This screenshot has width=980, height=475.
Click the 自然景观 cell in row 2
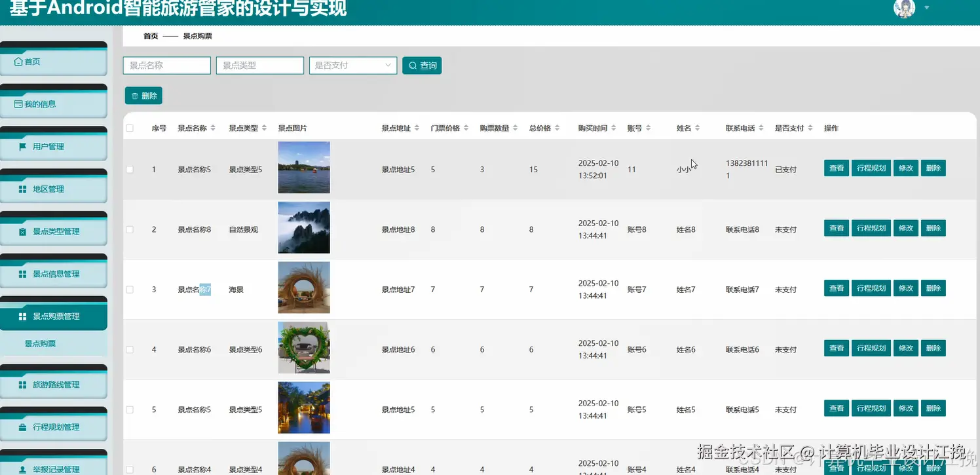(244, 230)
